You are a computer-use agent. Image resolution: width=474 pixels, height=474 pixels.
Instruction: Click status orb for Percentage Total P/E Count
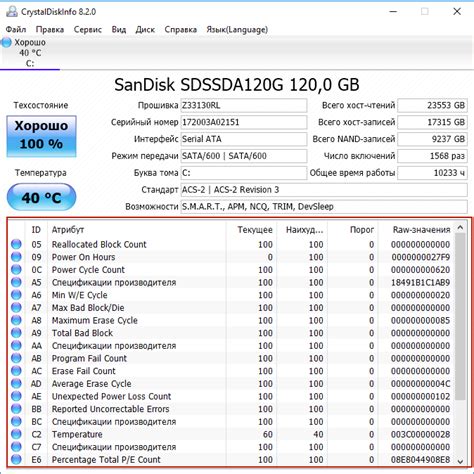16,460
